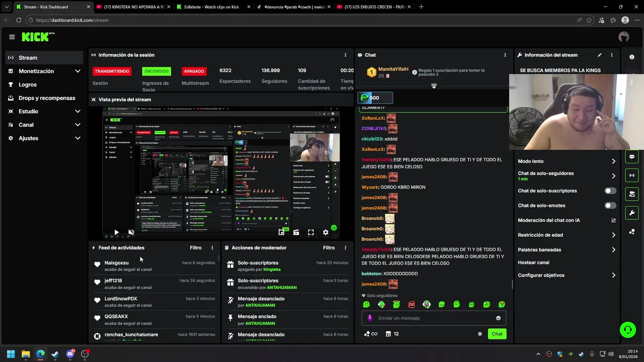Viewport: 644px width, 362px height.
Task: Open the stream preview settings gear
Action: pyautogui.click(x=326, y=232)
